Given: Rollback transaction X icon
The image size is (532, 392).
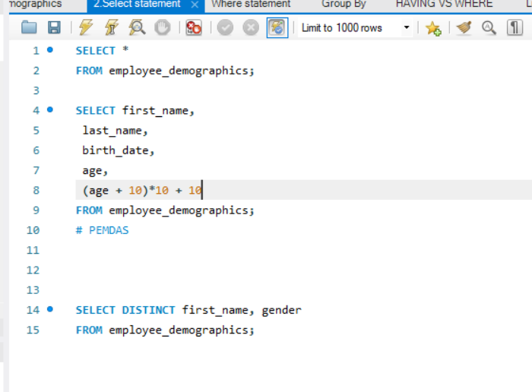Looking at the screenshot, I should (251, 27).
